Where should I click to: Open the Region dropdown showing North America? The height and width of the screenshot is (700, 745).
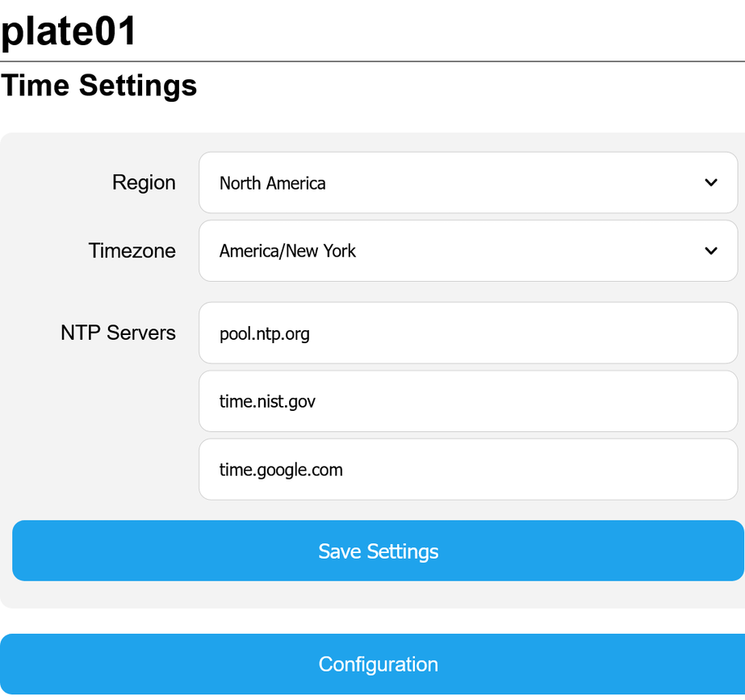467,182
